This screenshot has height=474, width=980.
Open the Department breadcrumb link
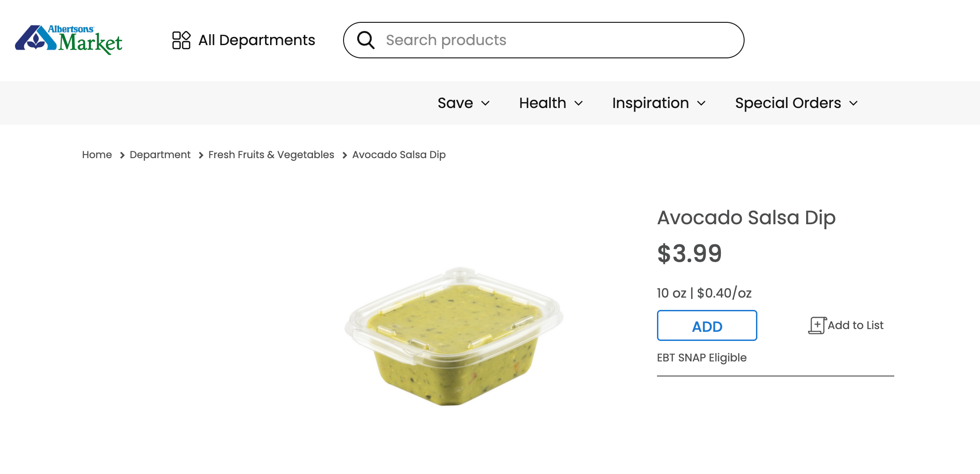point(160,155)
